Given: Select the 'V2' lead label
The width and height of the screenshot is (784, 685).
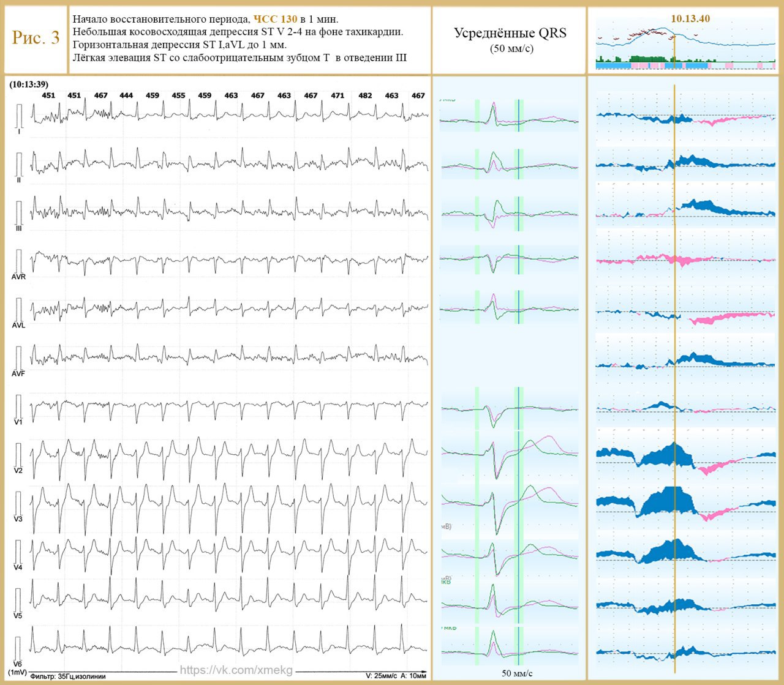Looking at the screenshot, I should coord(18,471).
